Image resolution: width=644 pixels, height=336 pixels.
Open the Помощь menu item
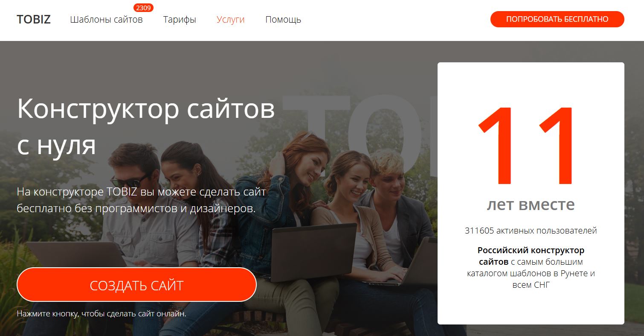click(283, 19)
